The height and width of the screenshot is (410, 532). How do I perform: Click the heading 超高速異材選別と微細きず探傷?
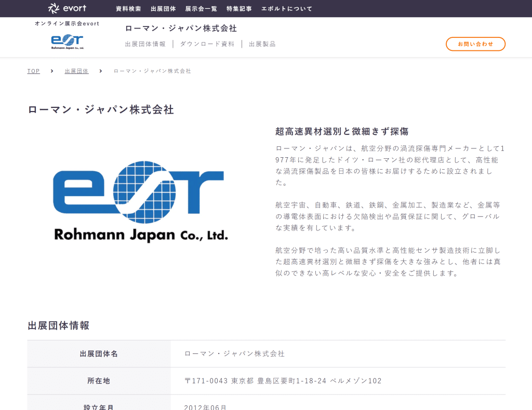tap(342, 131)
